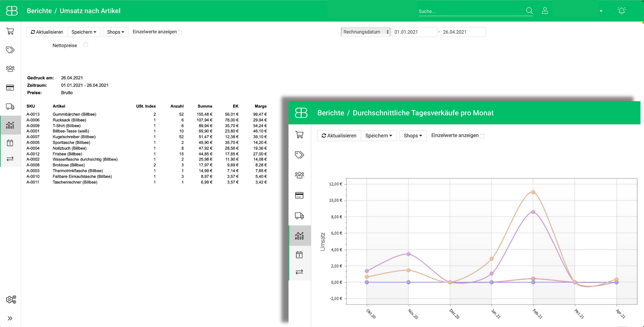
Task: Expand the sidebar with the double chevron
Action: (x=10, y=318)
